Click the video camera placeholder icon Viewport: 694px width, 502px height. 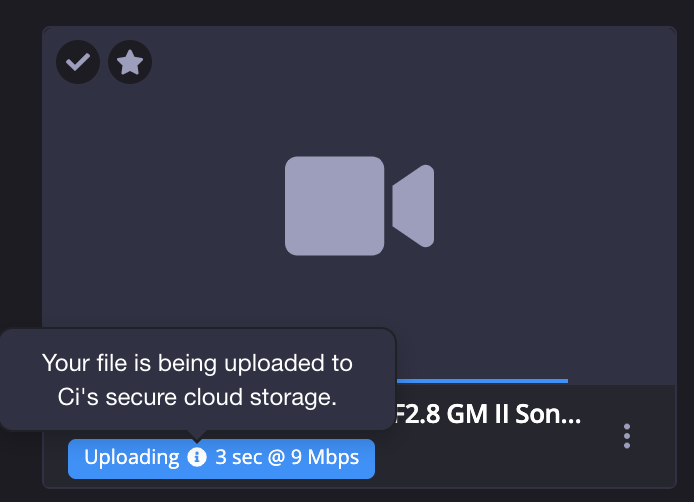pyautogui.click(x=359, y=206)
